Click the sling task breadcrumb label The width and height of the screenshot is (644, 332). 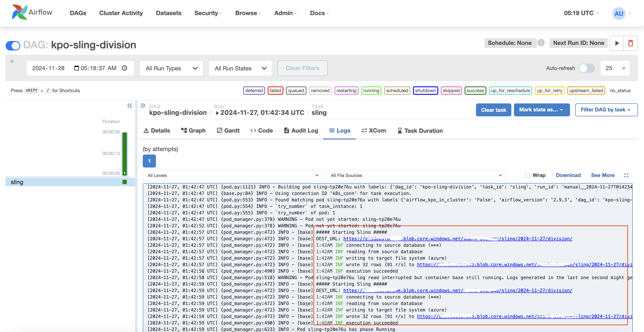point(319,113)
